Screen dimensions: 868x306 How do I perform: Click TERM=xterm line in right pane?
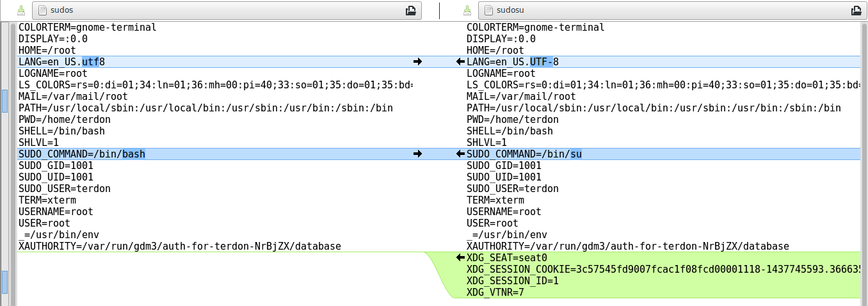pyautogui.click(x=495, y=200)
